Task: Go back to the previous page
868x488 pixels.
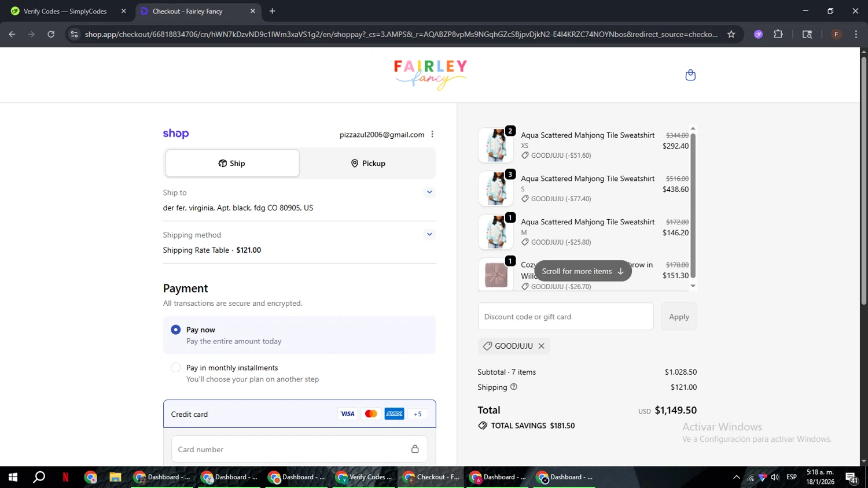Action: (x=12, y=34)
